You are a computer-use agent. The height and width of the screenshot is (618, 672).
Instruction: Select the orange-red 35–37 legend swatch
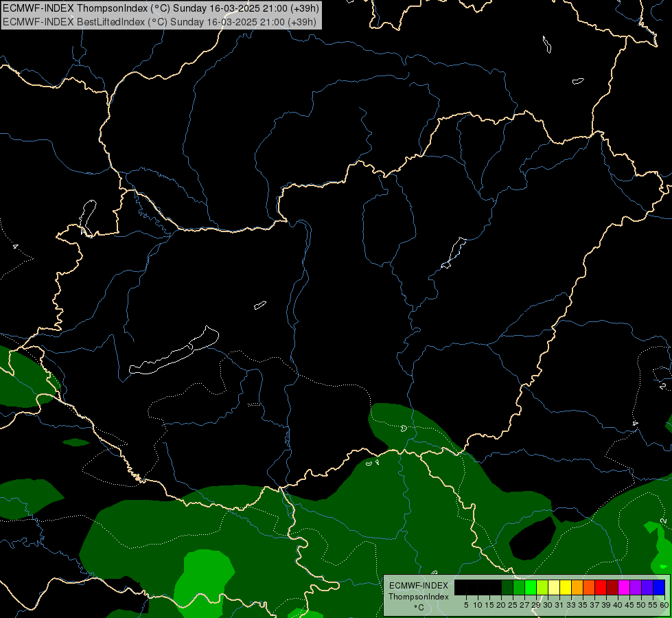coord(589,587)
